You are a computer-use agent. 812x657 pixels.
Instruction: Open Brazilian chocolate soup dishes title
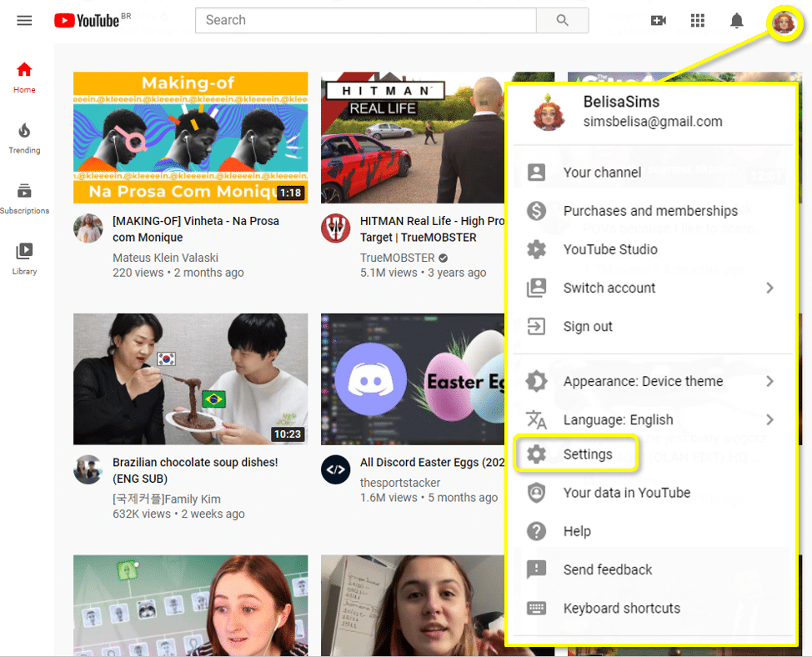[x=195, y=470]
